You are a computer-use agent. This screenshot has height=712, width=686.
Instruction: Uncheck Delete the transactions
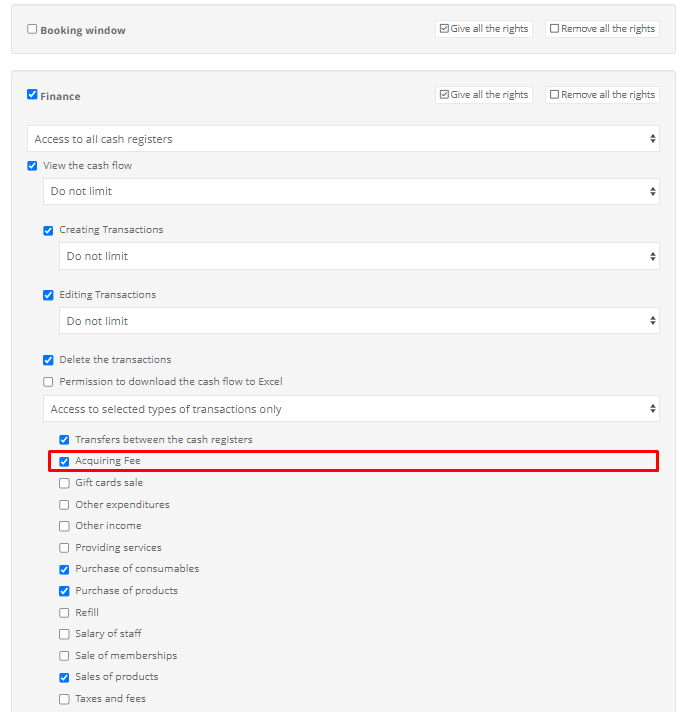click(x=48, y=360)
